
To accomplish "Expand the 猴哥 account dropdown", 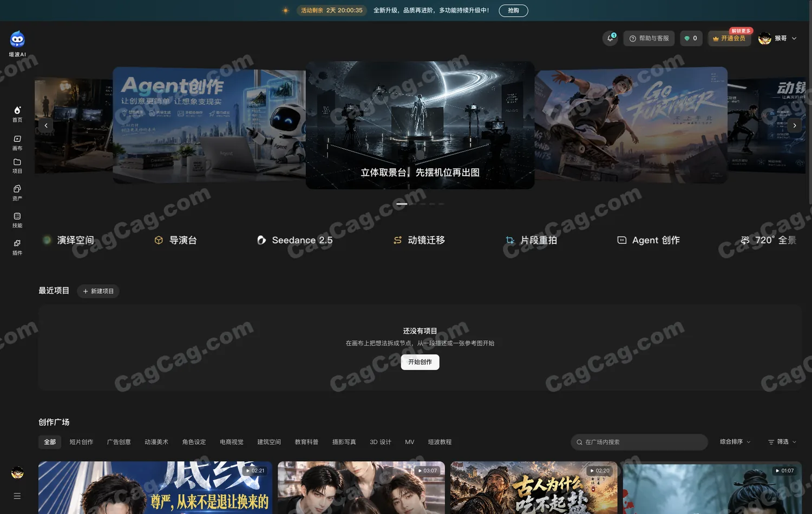I will [x=778, y=38].
